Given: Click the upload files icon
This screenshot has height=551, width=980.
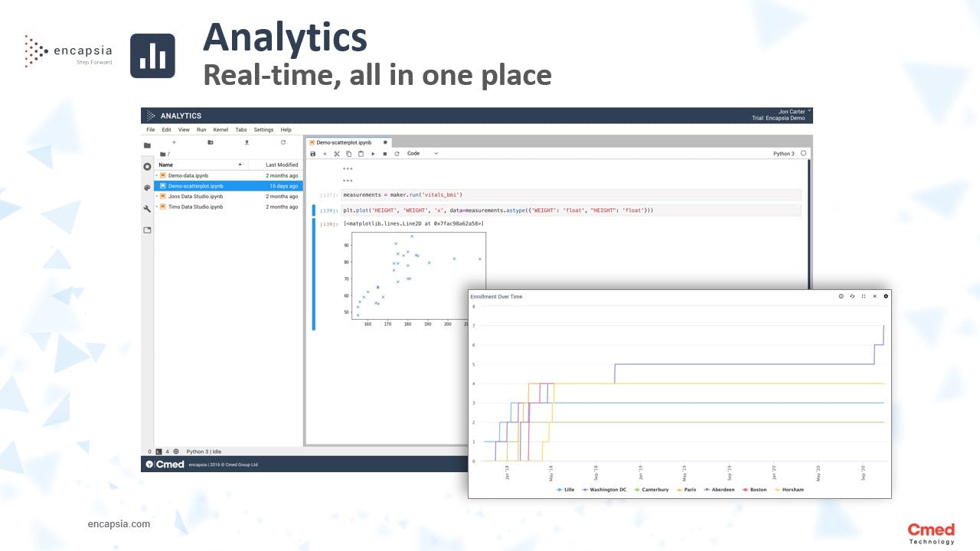Looking at the screenshot, I should [x=247, y=142].
